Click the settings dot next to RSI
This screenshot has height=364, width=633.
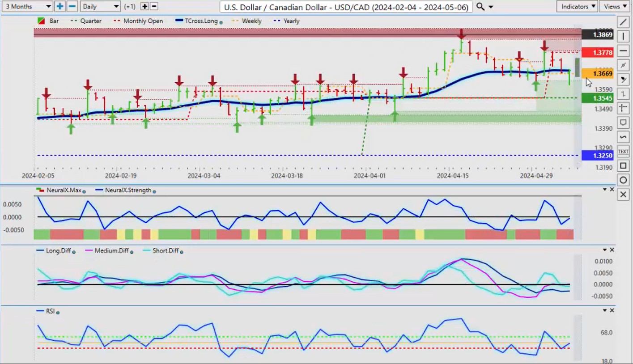[58, 312]
